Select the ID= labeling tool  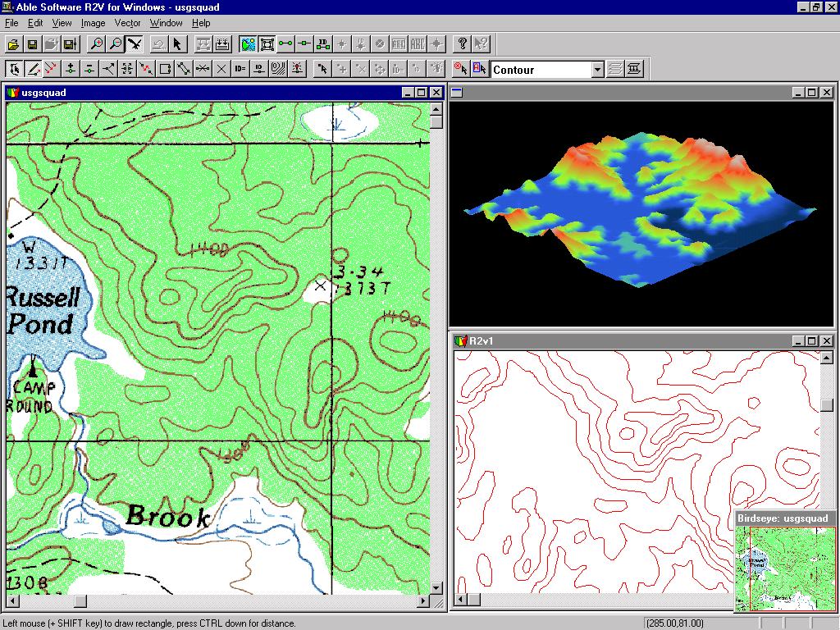click(238, 69)
